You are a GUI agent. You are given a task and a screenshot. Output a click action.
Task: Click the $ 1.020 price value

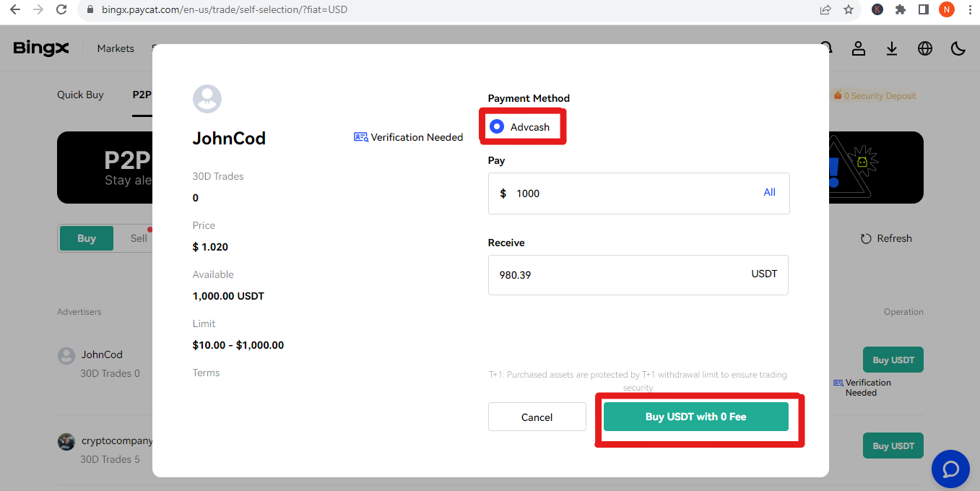click(210, 247)
